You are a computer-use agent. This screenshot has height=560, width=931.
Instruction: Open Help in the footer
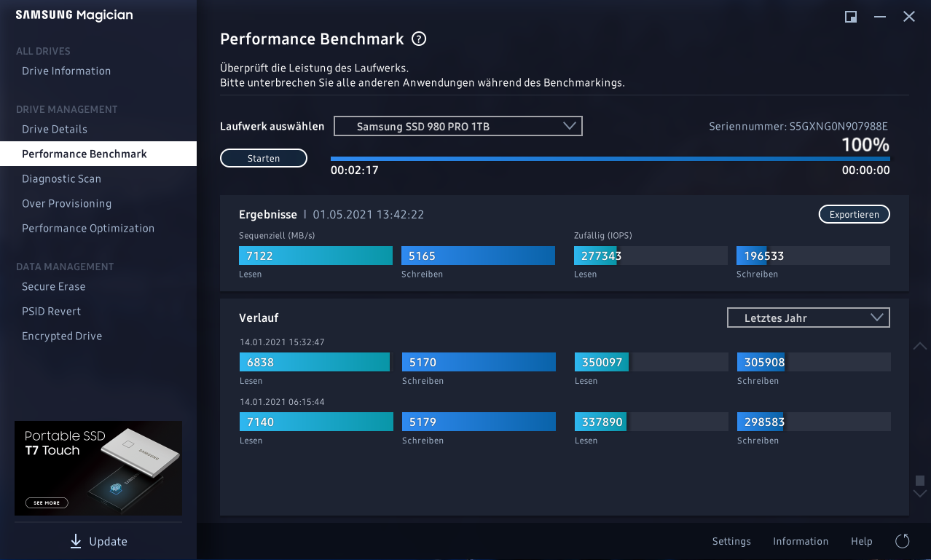click(x=862, y=541)
